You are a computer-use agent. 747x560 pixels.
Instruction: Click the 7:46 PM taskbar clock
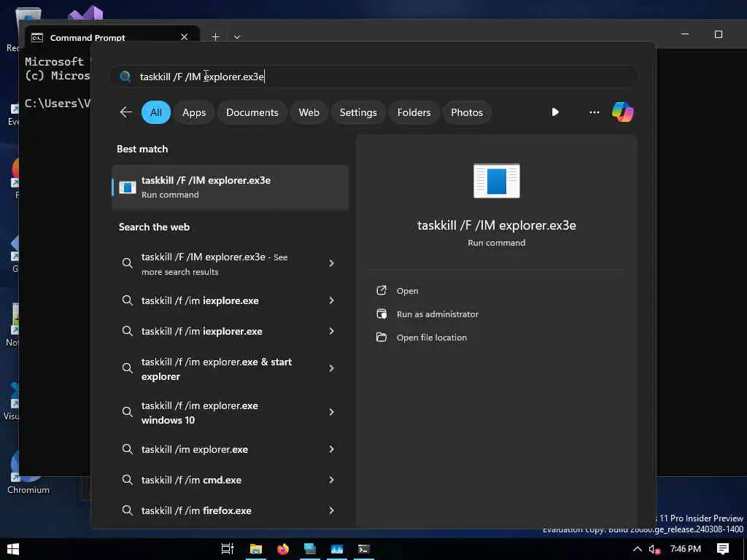coord(686,549)
